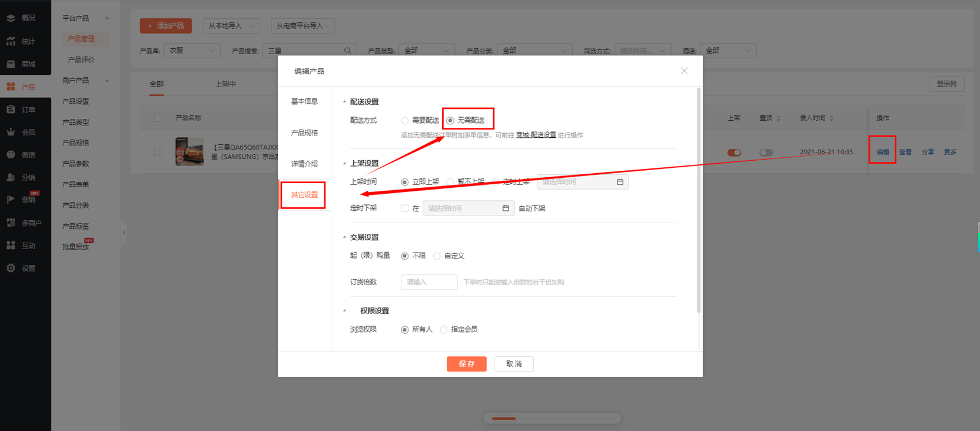This screenshot has height=431, width=980.
Task: Check the 定时下架 auto-unlist checkbox
Action: tap(405, 208)
